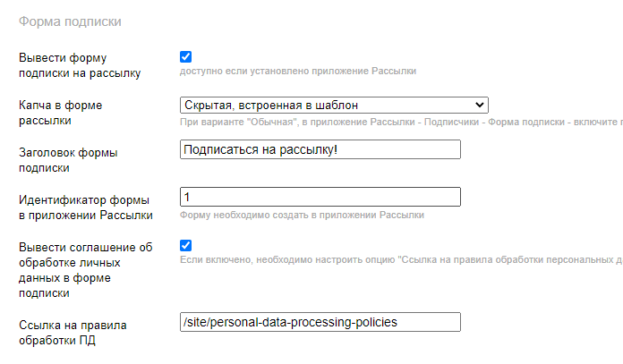This screenshot has height=364, width=623.
Task: Focus the 'Подписаться на рассылку!' title field
Action: click(x=320, y=149)
